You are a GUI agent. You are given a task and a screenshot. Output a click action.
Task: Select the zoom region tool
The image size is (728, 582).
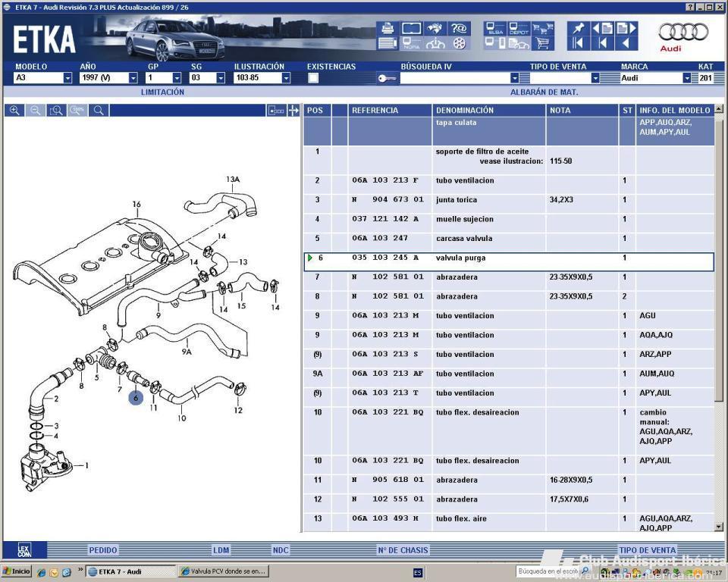coord(56,110)
